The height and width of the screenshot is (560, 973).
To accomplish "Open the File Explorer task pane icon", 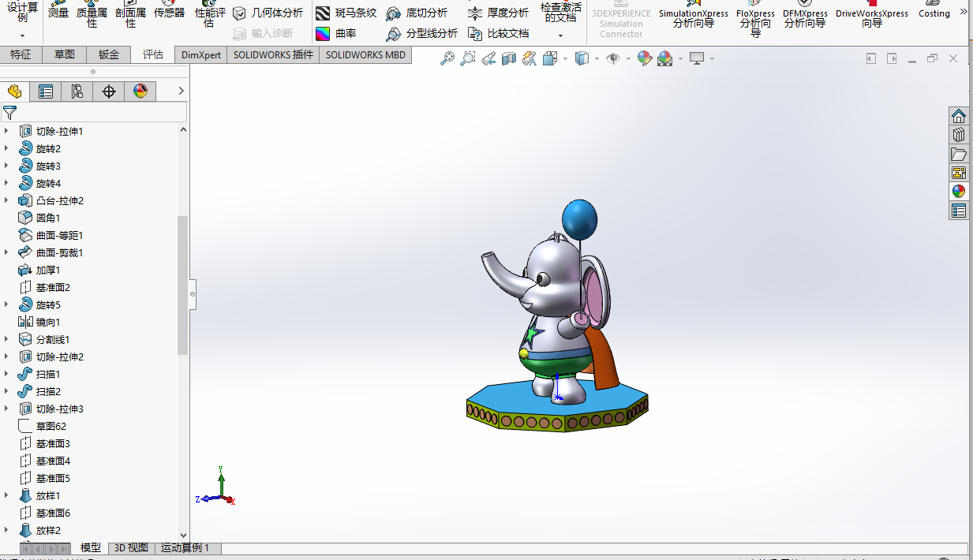I will point(959,154).
